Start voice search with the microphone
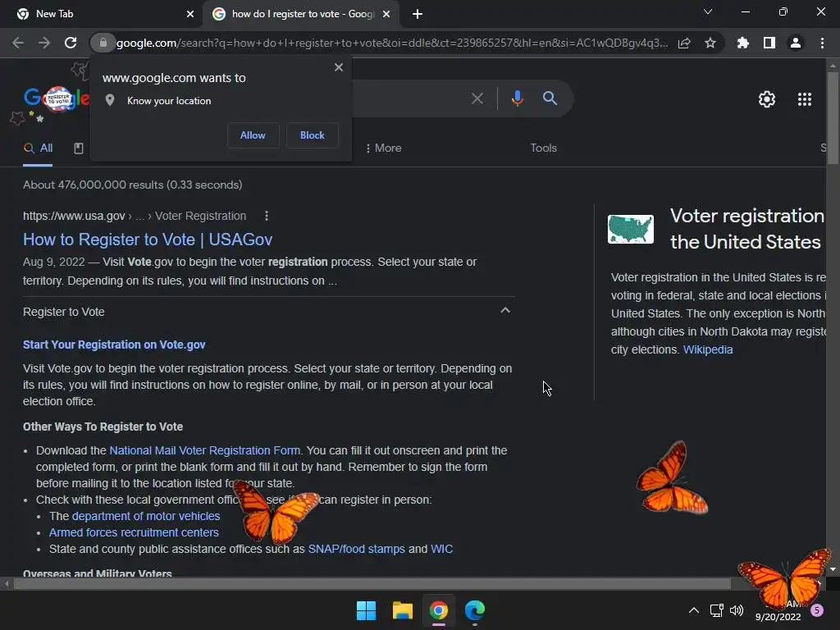This screenshot has width=840, height=630. [x=517, y=98]
